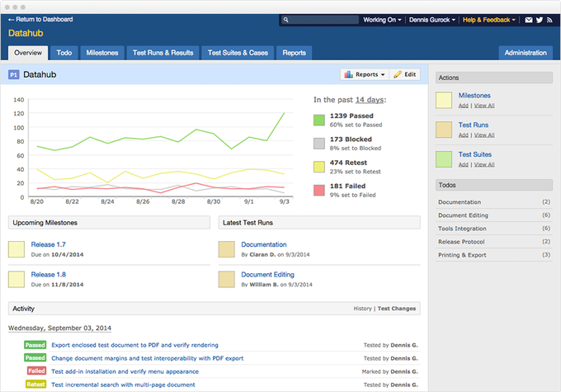Open the Working On dropdown
561x392 pixels.
[x=382, y=20]
